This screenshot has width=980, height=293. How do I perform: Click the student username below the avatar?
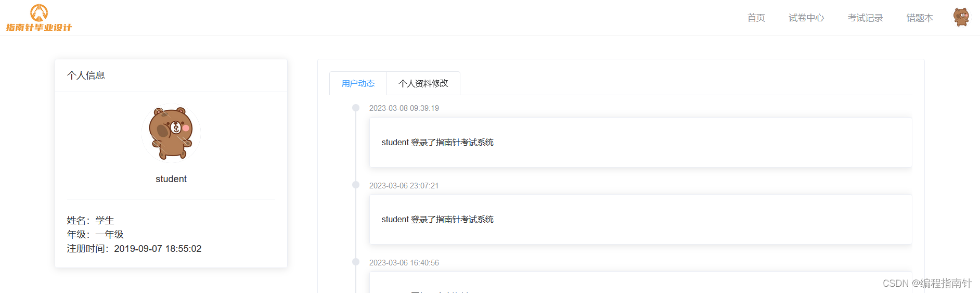tap(171, 179)
